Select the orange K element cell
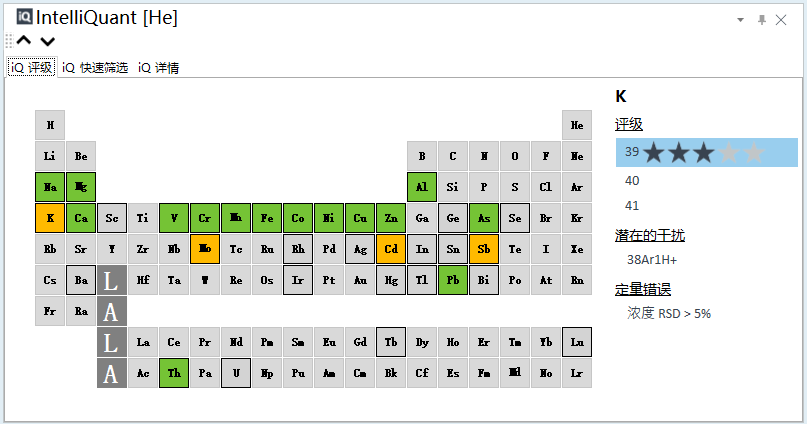 50,218
